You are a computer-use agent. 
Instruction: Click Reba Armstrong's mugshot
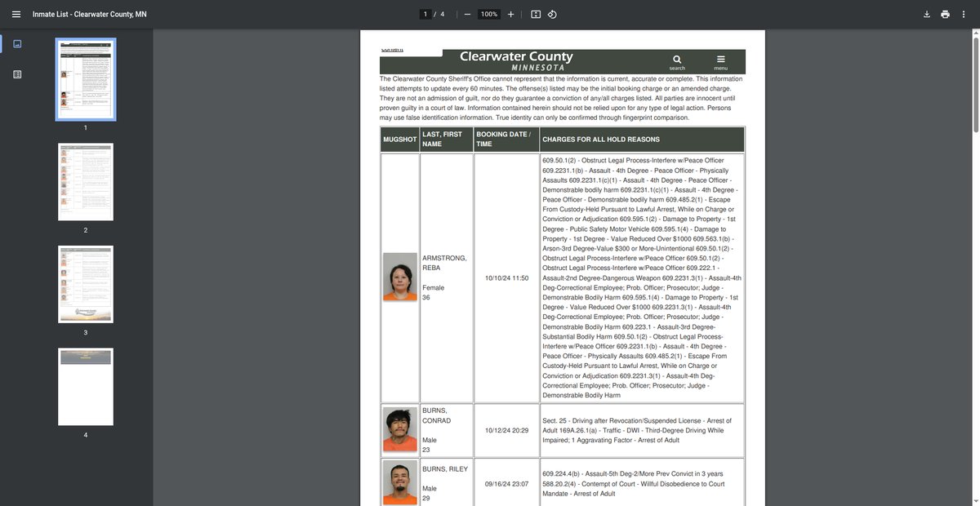(x=399, y=277)
